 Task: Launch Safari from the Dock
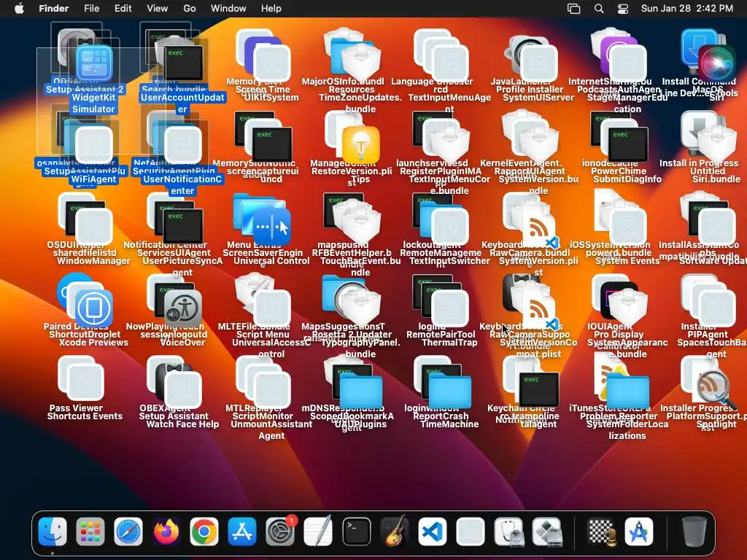click(x=128, y=531)
